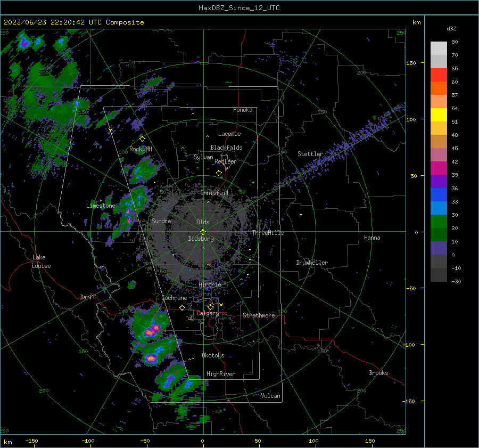Click the Sundre town label
Image resolution: width=479 pixels, height=448 pixels.
pyautogui.click(x=161, y=221)
